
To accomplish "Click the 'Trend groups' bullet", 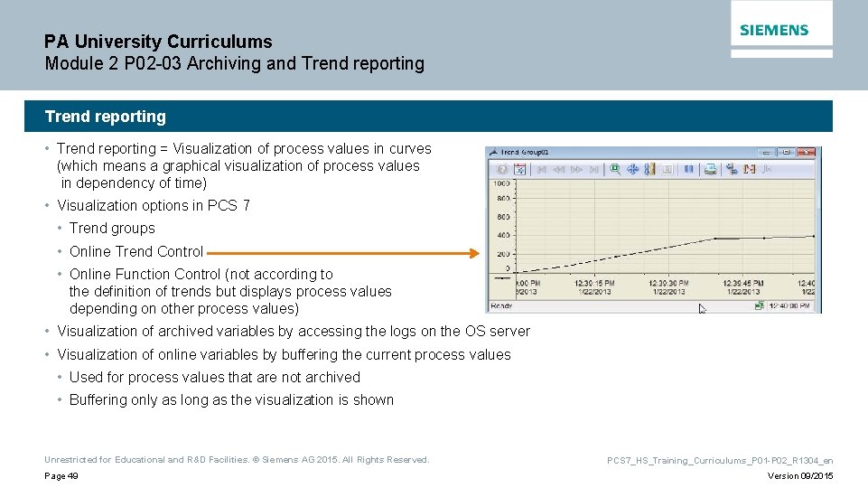I will point(112,229).
